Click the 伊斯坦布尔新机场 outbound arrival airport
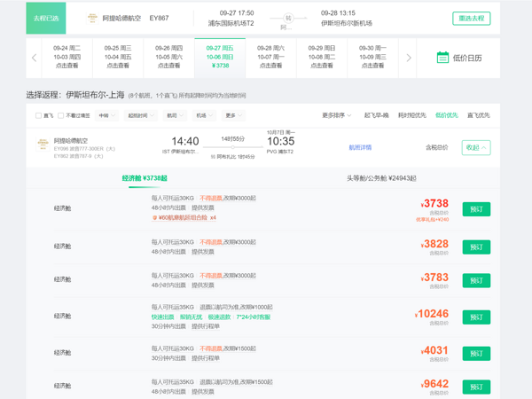 (347, 23)
